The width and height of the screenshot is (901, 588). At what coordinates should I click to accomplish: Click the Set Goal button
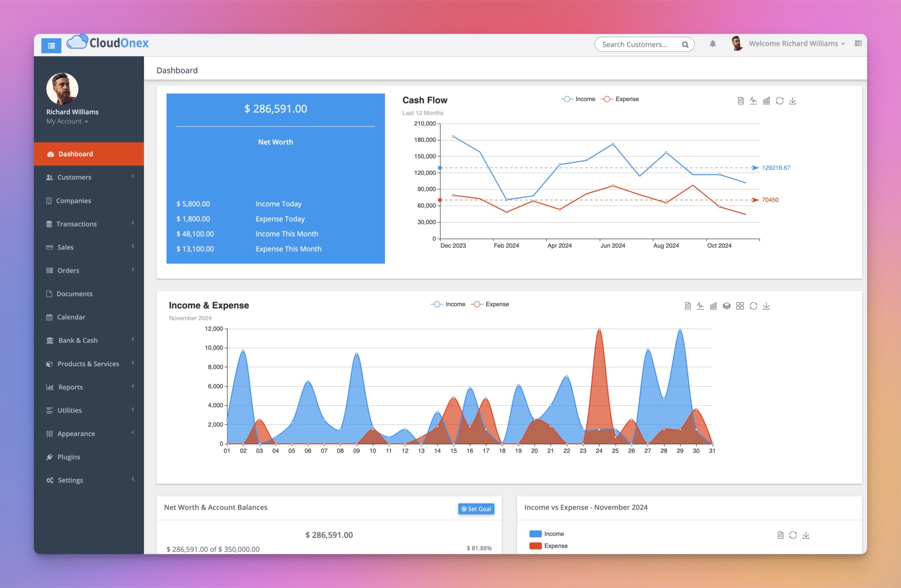pyautogui.click(x=476, y=509)
